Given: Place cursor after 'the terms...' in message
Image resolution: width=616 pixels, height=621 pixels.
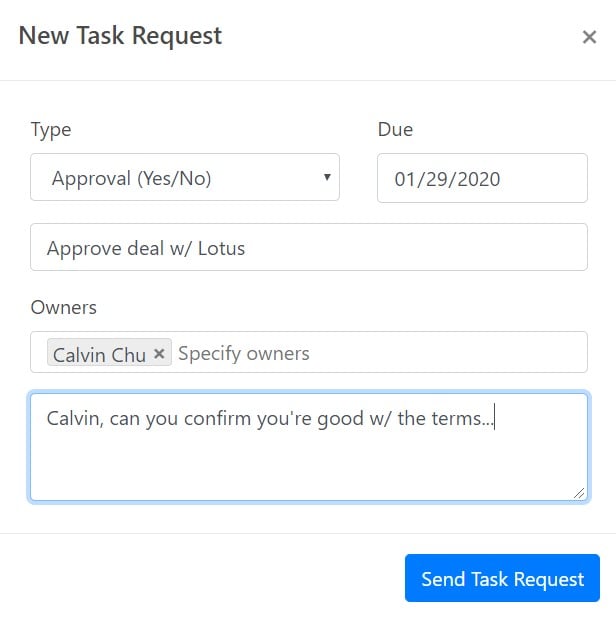Looking at the screenshot, I should pyautogui.click(x=496, y=418).
